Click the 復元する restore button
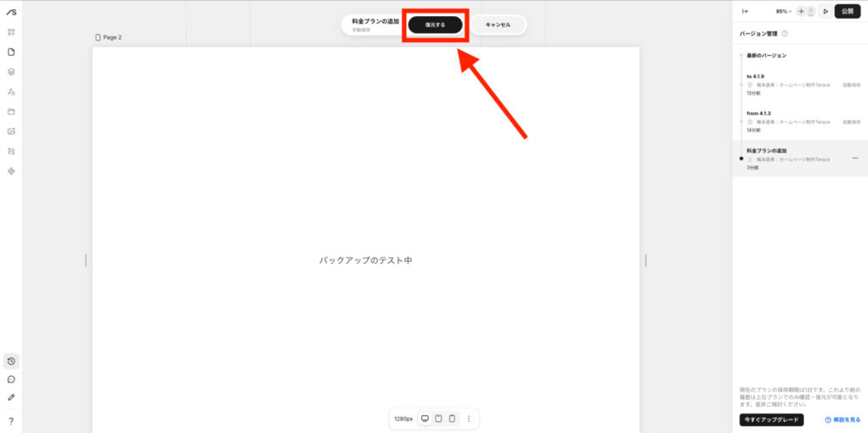This screenshot has width=868, height=433. point(435,25)
